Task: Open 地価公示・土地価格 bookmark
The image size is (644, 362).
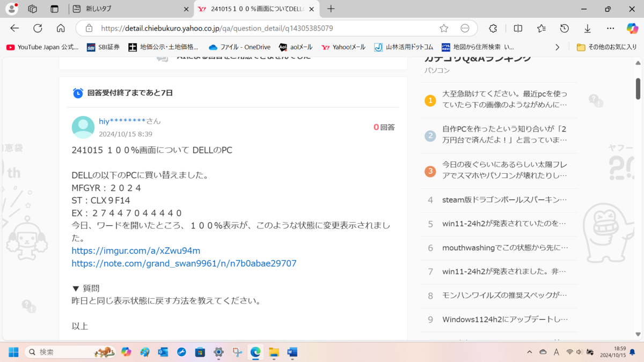Action: point(164,47)
